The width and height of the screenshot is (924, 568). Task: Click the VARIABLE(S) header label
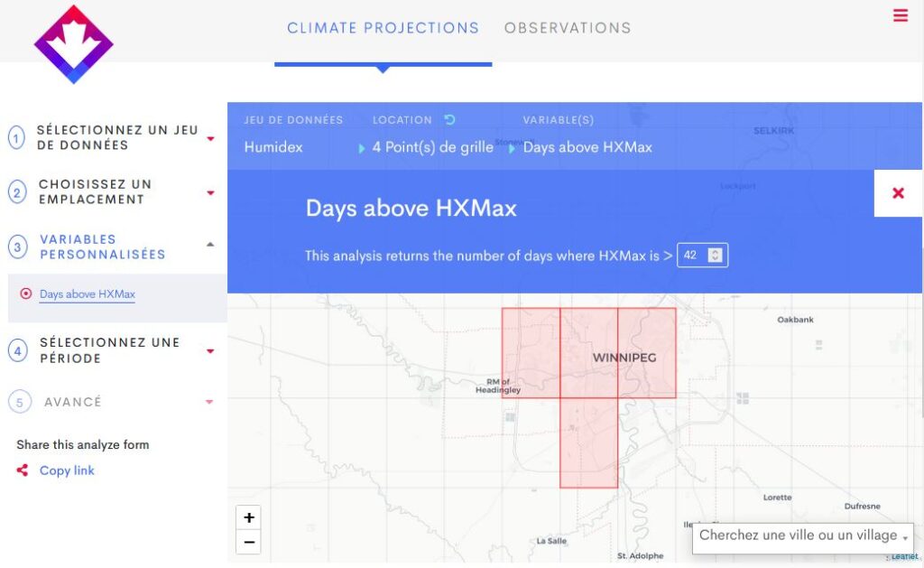pos(558,120)
